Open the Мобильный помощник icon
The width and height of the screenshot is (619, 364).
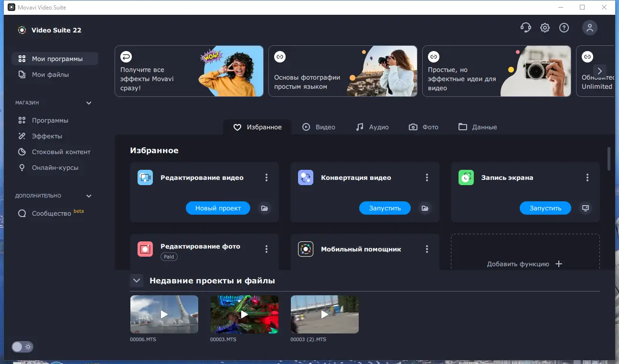point(306,249)
